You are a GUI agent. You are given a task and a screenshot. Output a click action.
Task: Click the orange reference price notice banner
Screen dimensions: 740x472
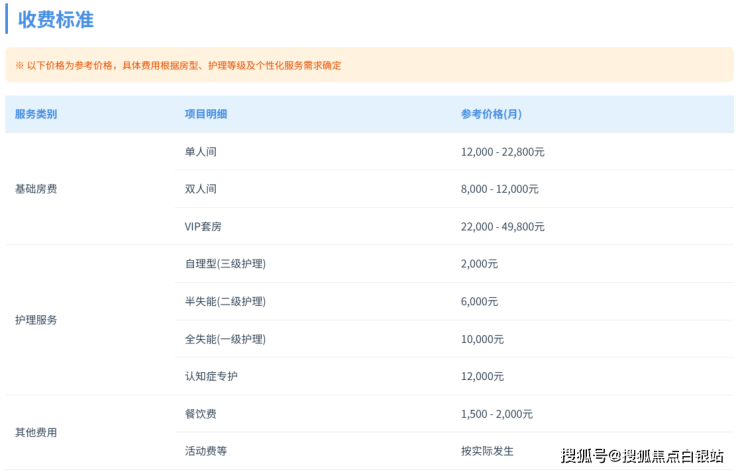point(369,65)
